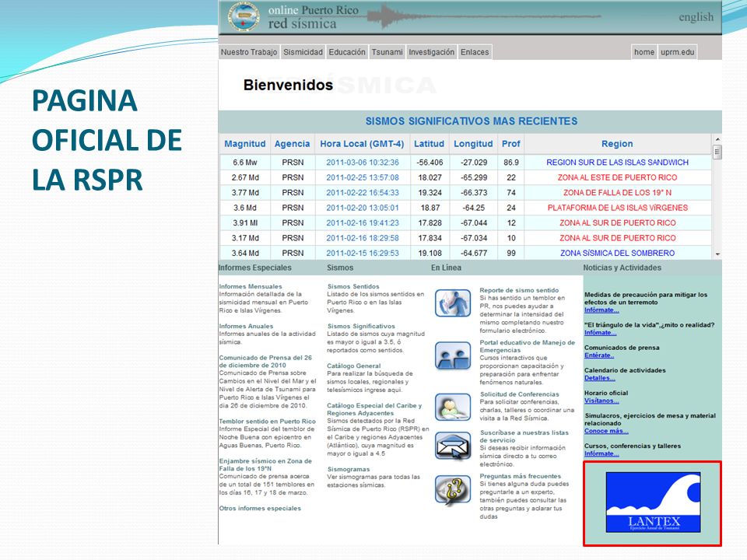This screenshot has width=747, height=560.
Task: Open Temblor sentido en Puerto Rico report
Action: (267, 422)
